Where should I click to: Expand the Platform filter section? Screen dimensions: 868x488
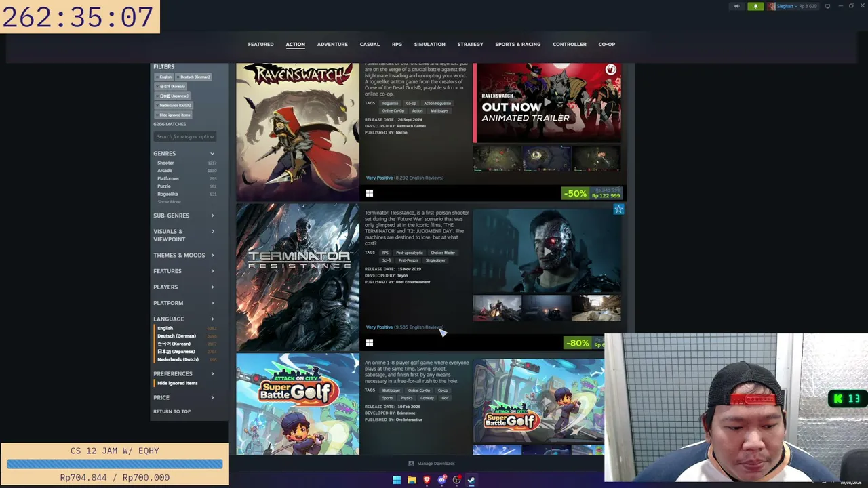[184, 303]
